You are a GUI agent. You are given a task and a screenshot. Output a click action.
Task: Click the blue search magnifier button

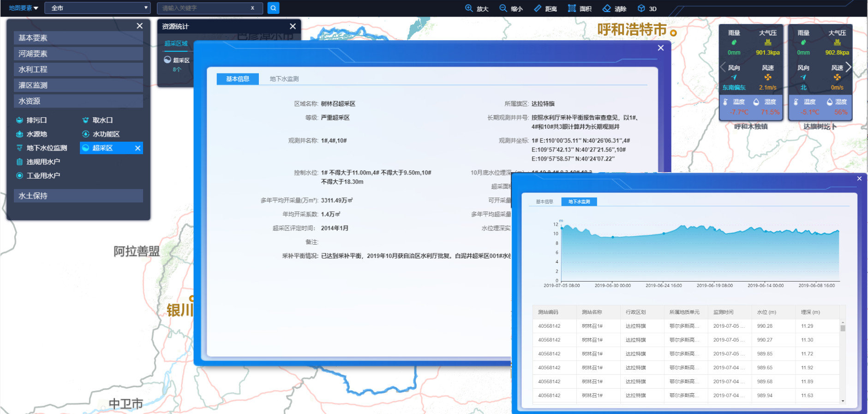(x=273, y=8)
